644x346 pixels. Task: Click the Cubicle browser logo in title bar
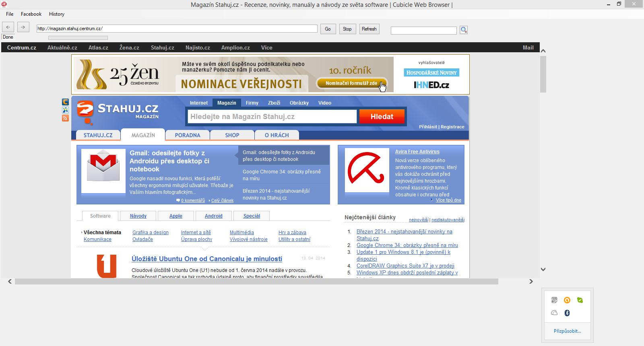point(4,4)
